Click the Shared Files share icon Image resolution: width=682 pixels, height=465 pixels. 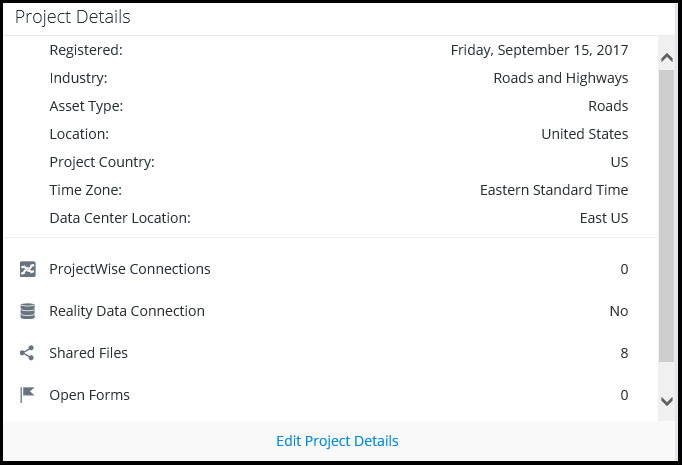(x=28, y=353)
